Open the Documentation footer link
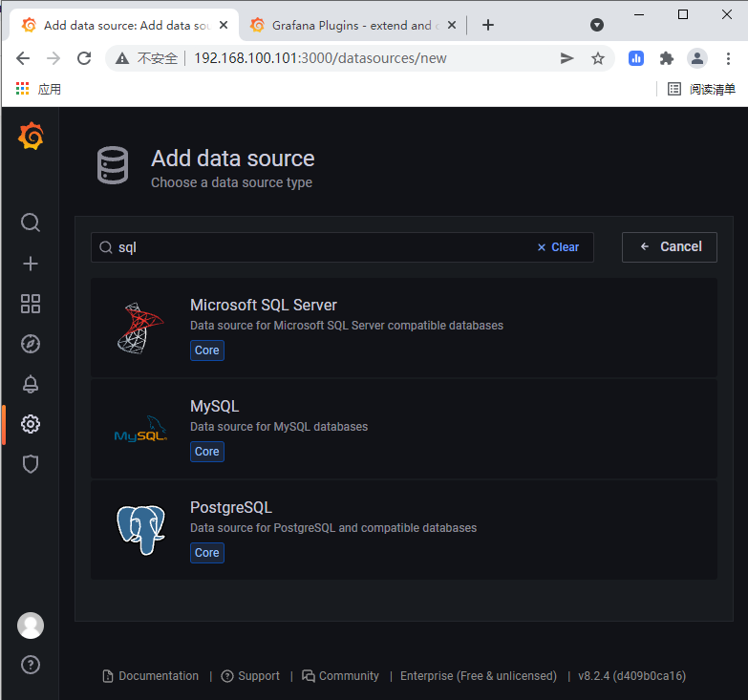748x700 pixels. (151, 676)
